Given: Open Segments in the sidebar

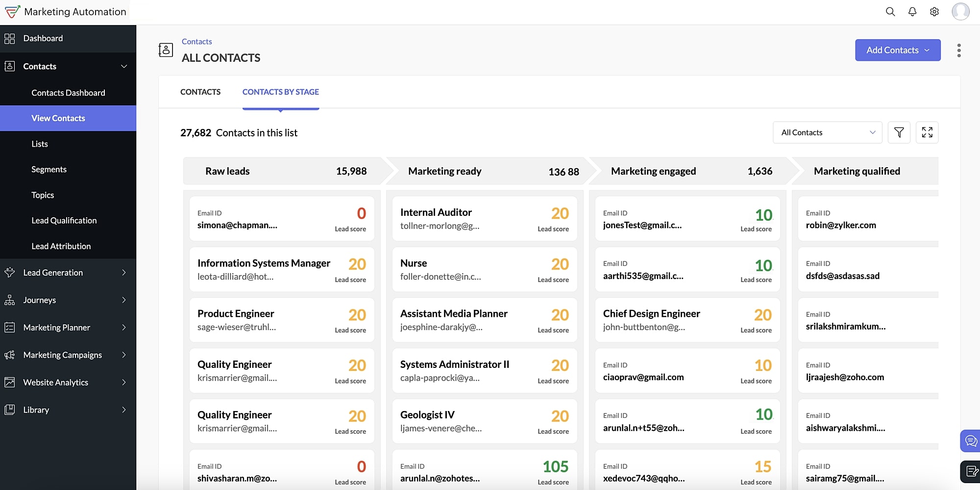Looking at the screenshot, I should coord(49,170).
